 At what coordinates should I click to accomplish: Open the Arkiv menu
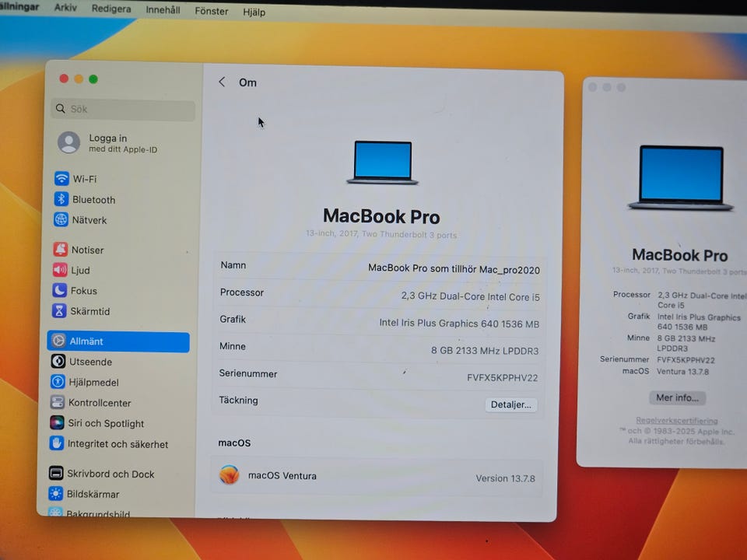click(x=65, y=8)
